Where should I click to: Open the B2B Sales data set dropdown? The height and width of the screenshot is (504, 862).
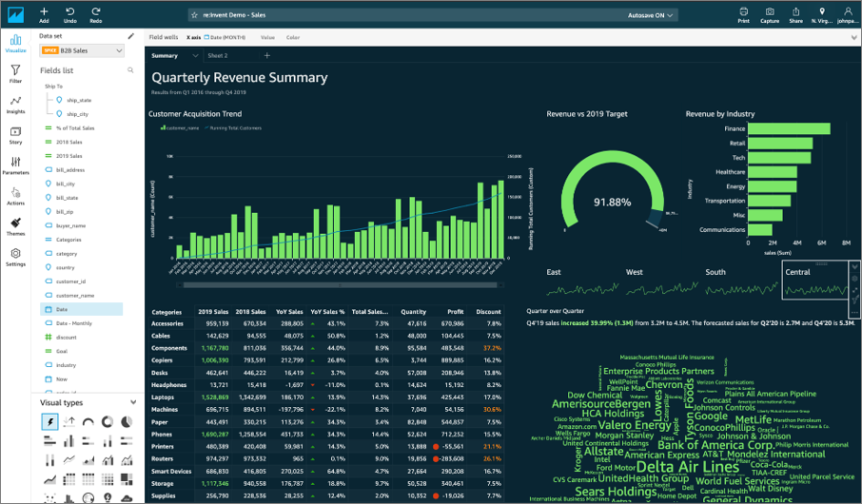point(81,50)
